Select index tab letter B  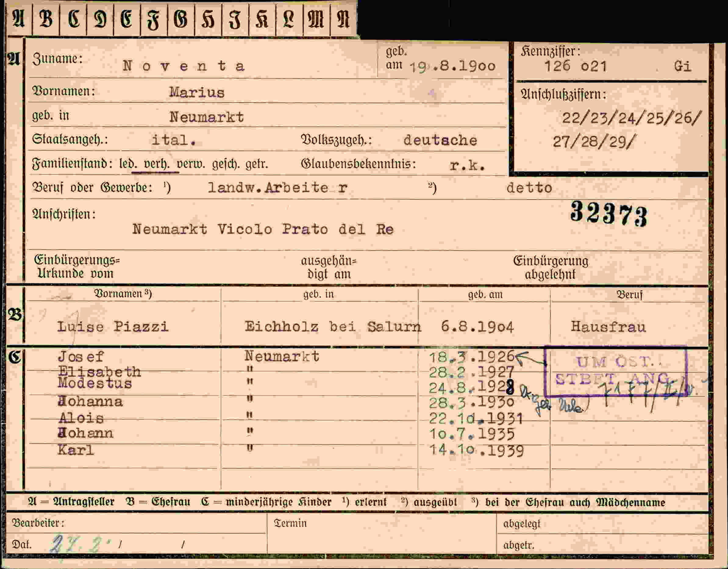[x=46, y=19]
